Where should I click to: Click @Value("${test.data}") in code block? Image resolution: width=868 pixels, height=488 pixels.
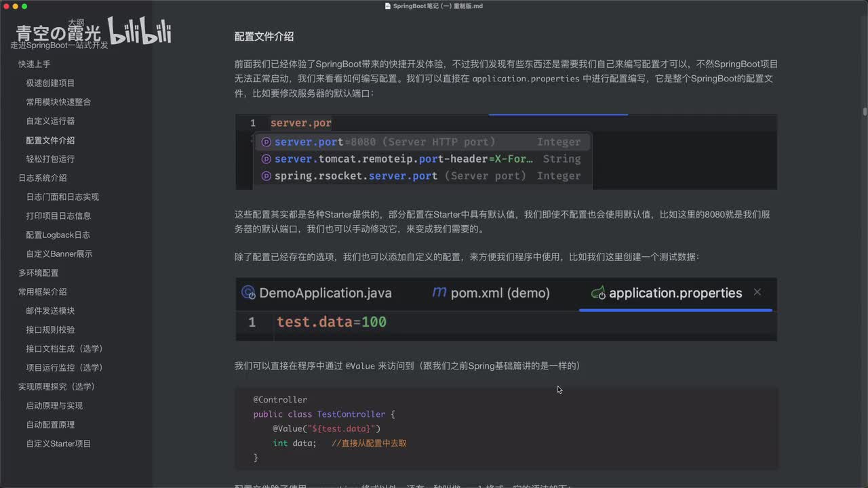pyautogui.click(x=327, y=429)
